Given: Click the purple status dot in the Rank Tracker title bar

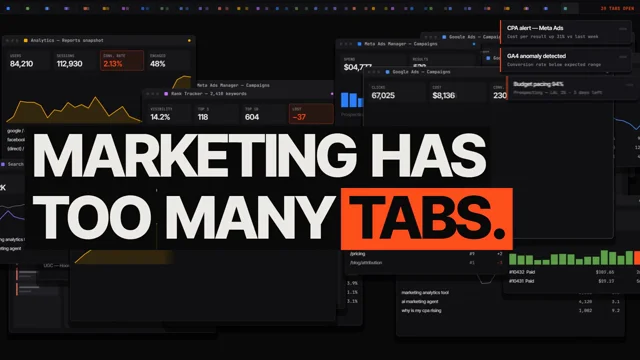Looking at the screenshot, I should [x=332, y=94].
